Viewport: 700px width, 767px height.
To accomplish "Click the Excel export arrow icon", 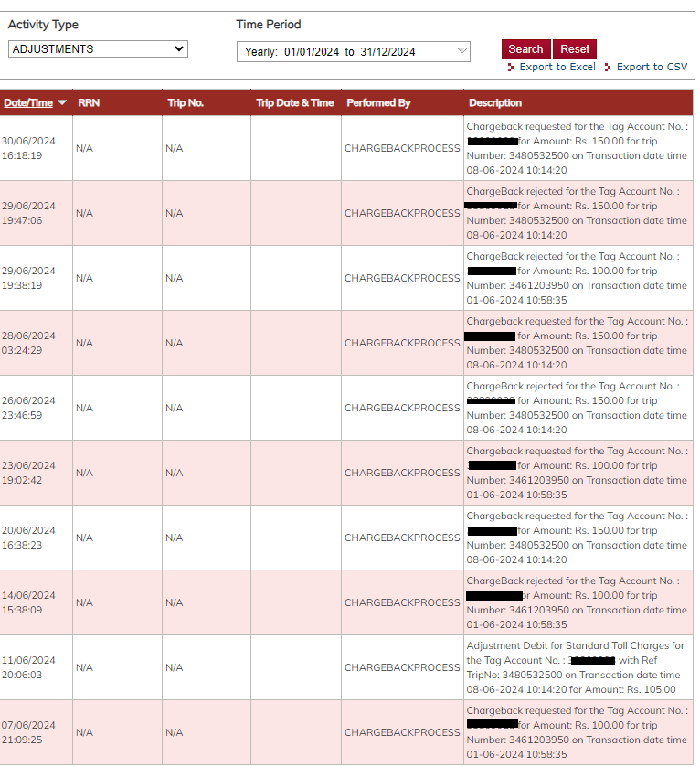I will tap(511, 68).
